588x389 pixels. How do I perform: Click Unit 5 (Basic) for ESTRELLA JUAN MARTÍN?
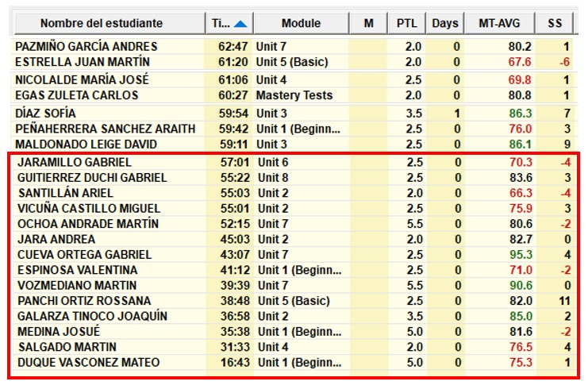[292, 62]
